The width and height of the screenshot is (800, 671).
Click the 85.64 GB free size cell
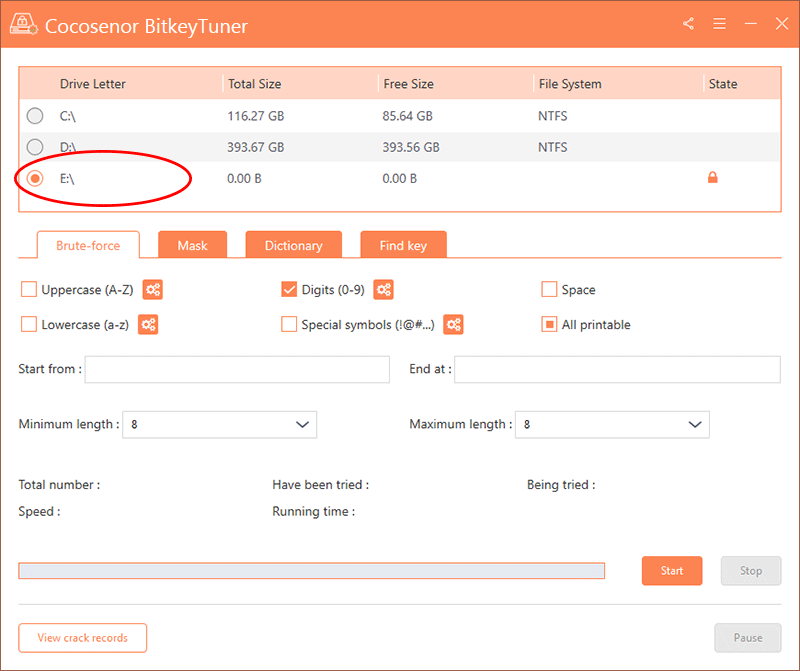pos(408,116)
